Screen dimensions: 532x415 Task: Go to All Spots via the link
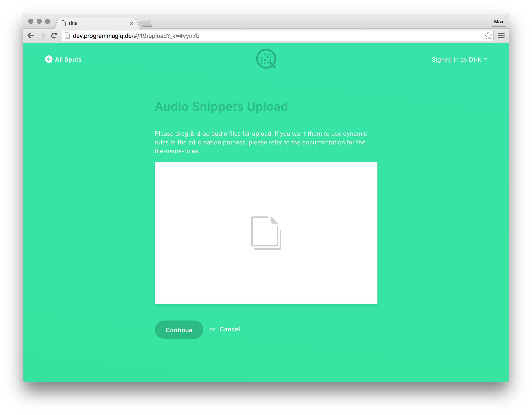pos(68,59)
